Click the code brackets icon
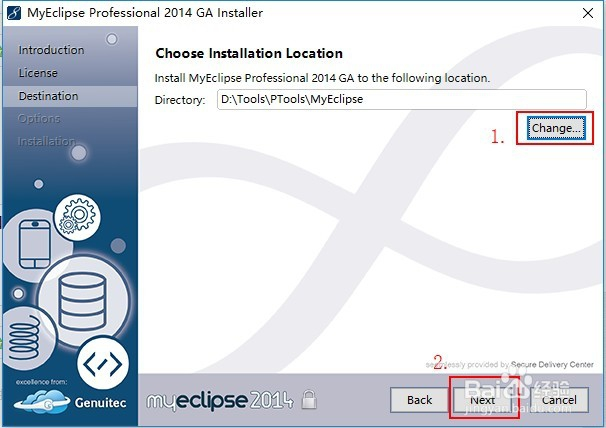The image size is (606, 428). (x=103, y=364)
